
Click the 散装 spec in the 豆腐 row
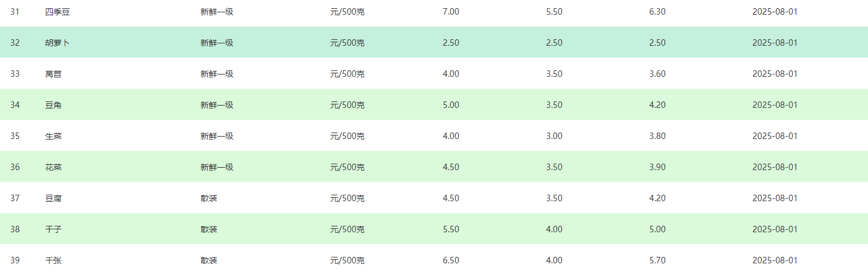point(209,198)
